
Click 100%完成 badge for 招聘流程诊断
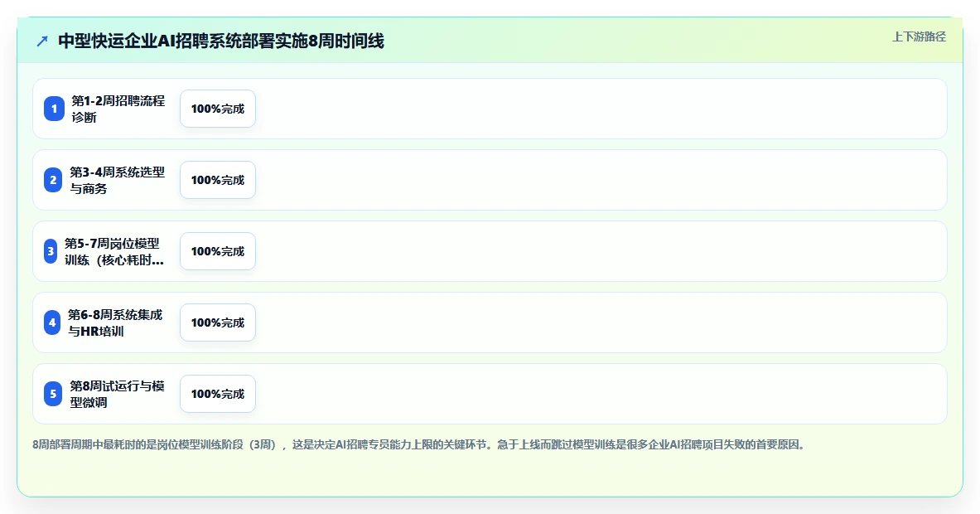pyautogui.click(x=218, y=109)
